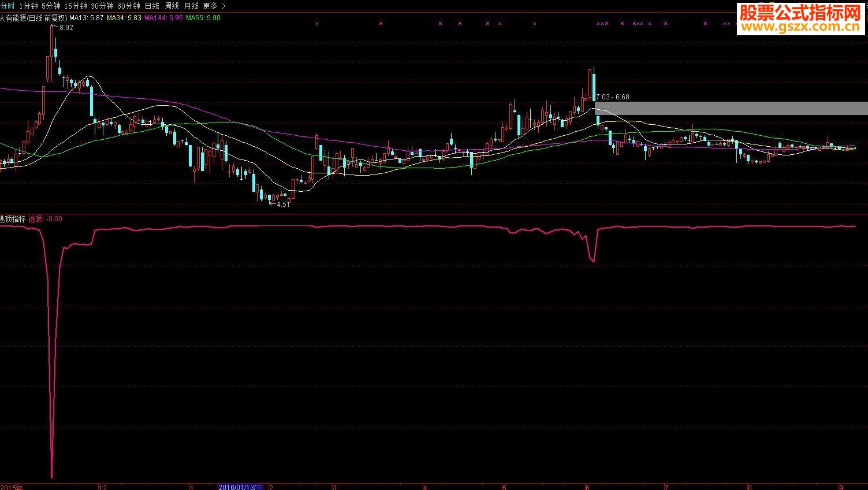
Task: Click the 逃顶: -0.00 value label
Action: click(x=46, y=219)
